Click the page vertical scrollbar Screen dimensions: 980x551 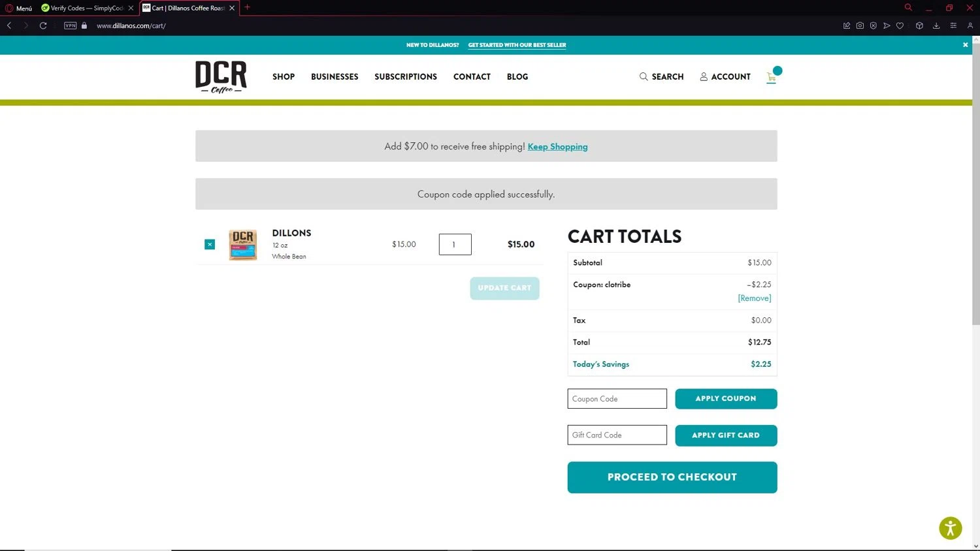click(976, 183)
